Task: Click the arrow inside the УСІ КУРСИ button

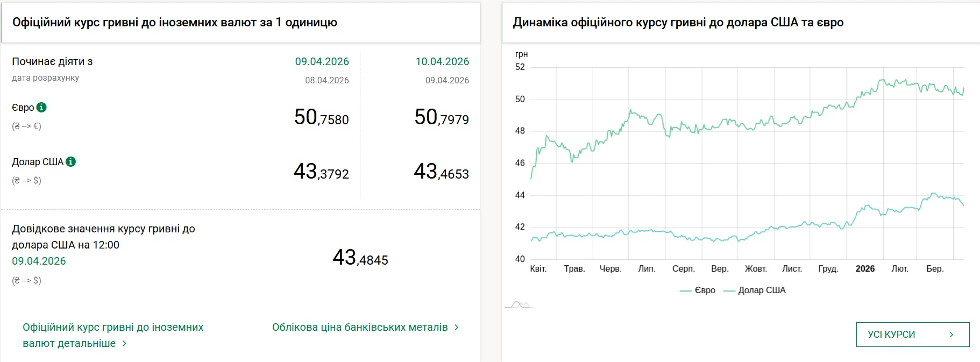Action: 951,335
